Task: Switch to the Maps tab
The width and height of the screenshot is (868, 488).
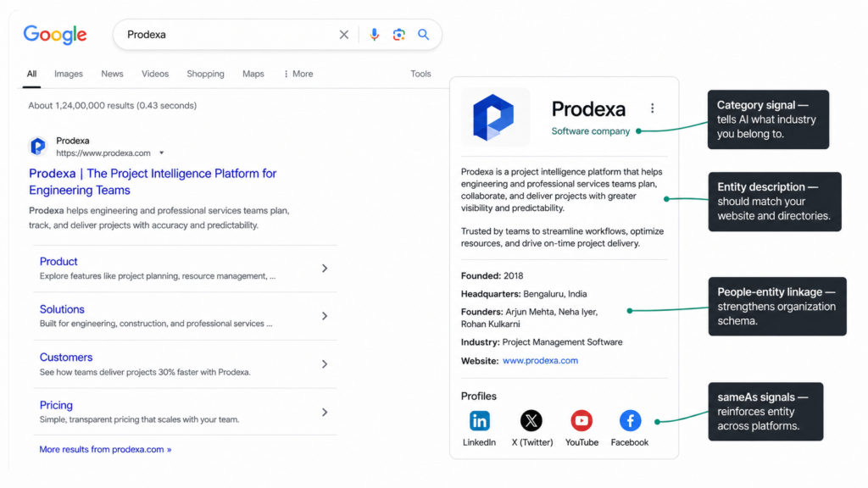Action: click(253, 75)
